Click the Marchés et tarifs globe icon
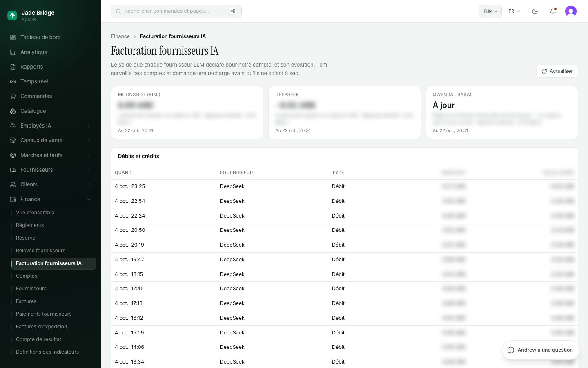This screenshot has height=368, width=588. pyautogui.click(x=13, y=155)
